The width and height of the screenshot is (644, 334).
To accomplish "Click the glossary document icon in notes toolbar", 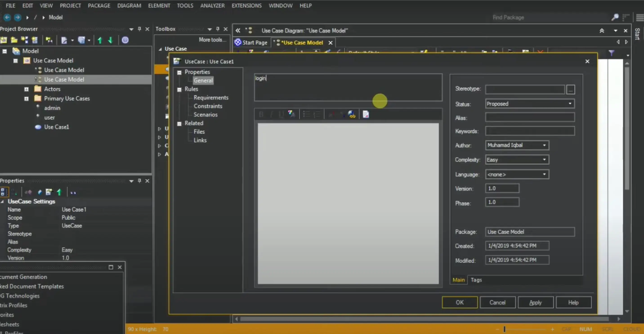I will pyautogui.click(x=366, y=114).
